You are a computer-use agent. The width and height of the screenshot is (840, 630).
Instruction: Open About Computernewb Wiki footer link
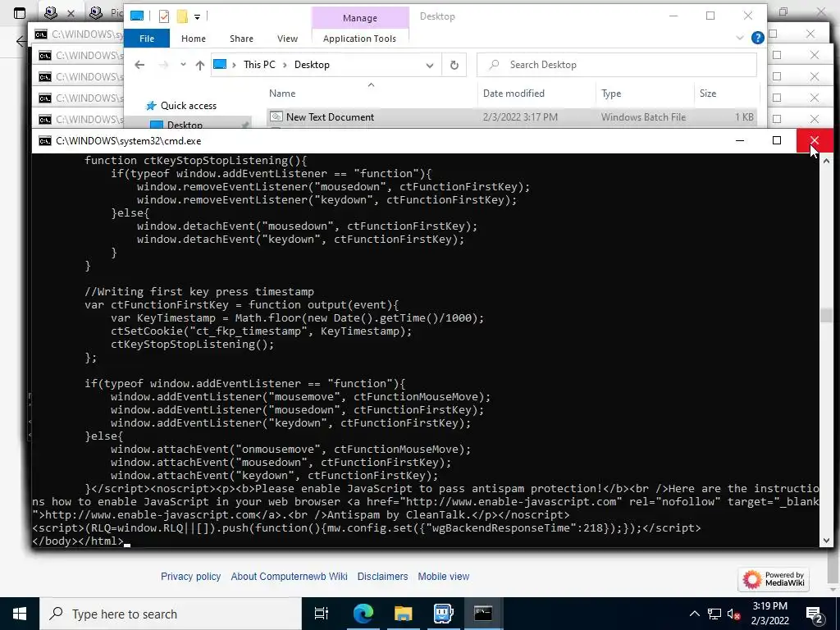(x=290, y=577)
